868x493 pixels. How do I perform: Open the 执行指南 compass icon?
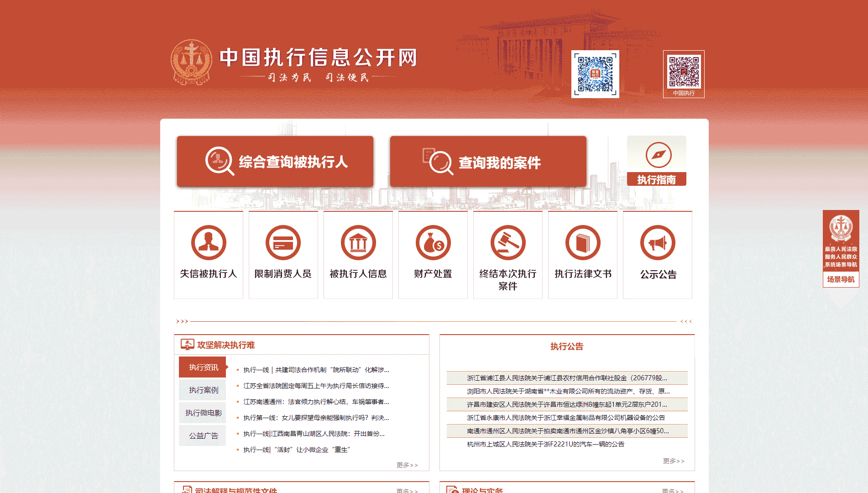659,155
